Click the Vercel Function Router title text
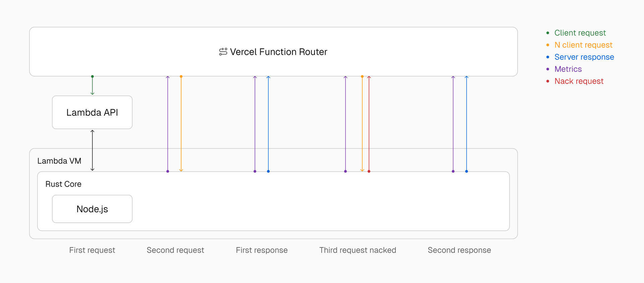 click(x=278, y=52)
